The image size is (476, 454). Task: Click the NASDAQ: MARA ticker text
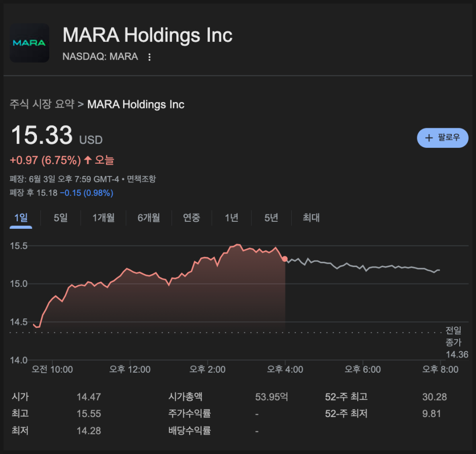tap(100, 57)
